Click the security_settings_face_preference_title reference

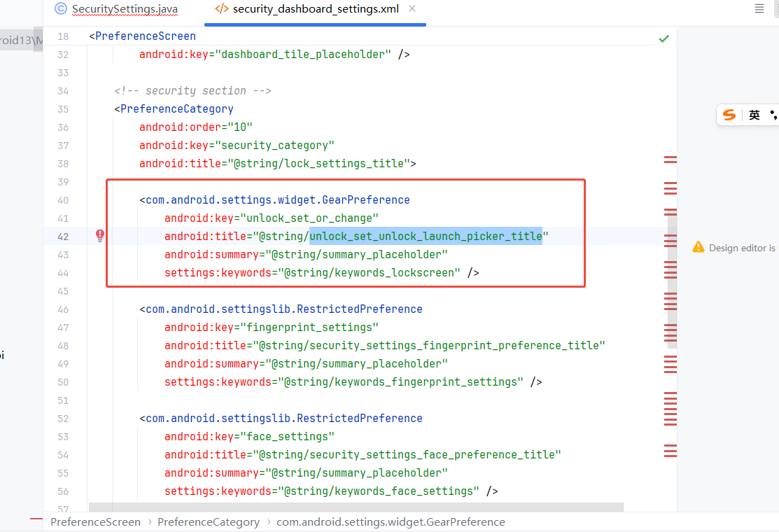(407, 455)
